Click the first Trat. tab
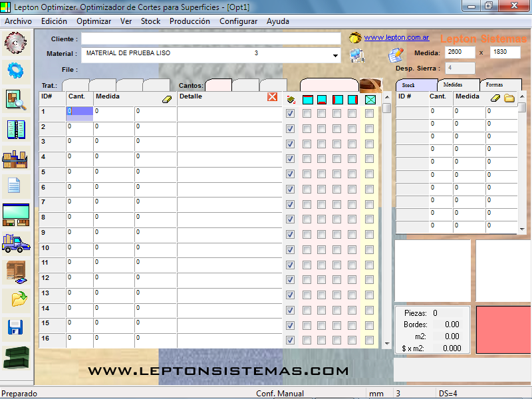This screenshot has height=399, width=532. (x=75, y=85)
